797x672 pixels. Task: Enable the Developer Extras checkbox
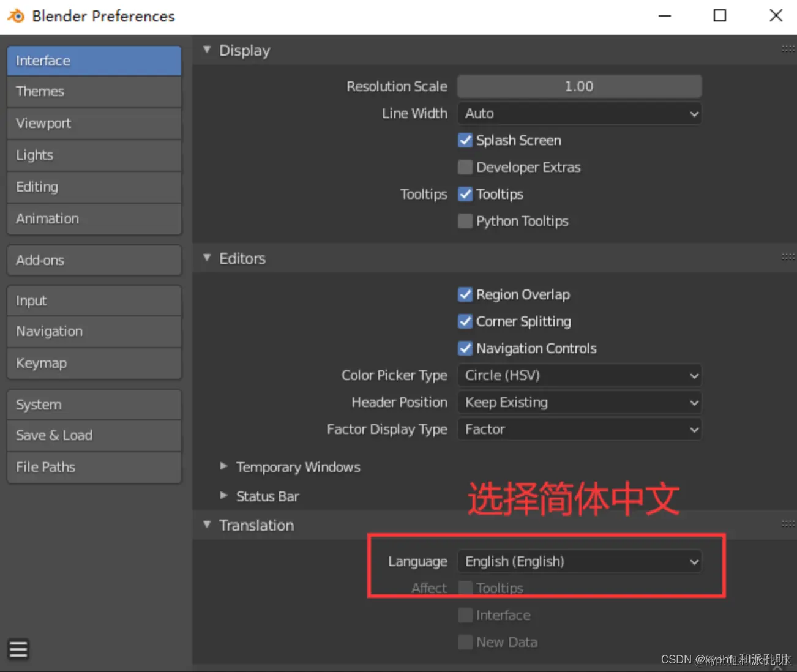coord(465,167)
